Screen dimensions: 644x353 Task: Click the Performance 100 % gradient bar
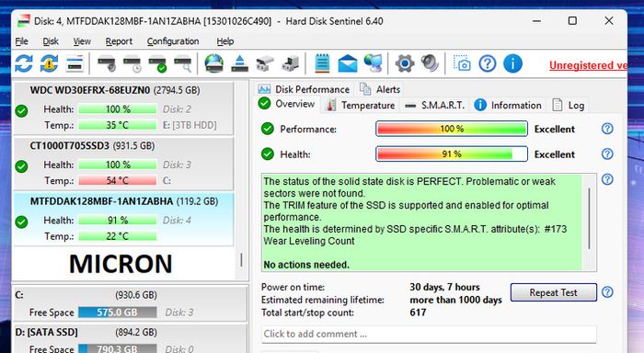(452, 129)
